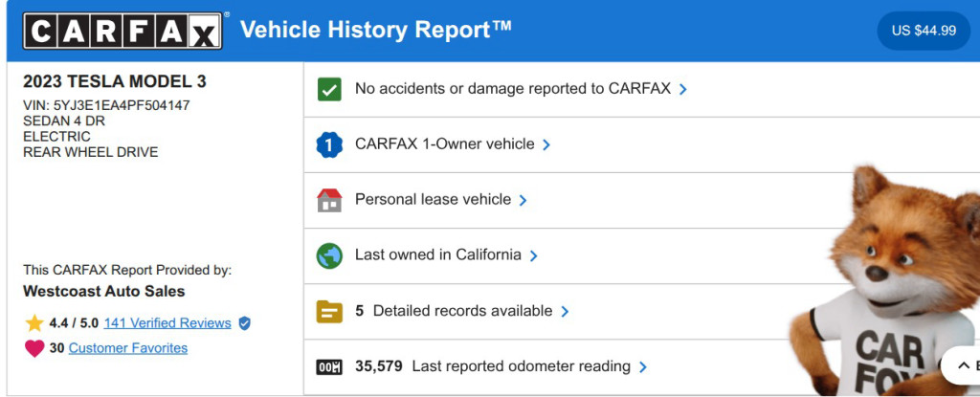This screenshot has height=397, width=980.
Task: Expand the last reported odometer reading chevron
Action: coord(643,366)
